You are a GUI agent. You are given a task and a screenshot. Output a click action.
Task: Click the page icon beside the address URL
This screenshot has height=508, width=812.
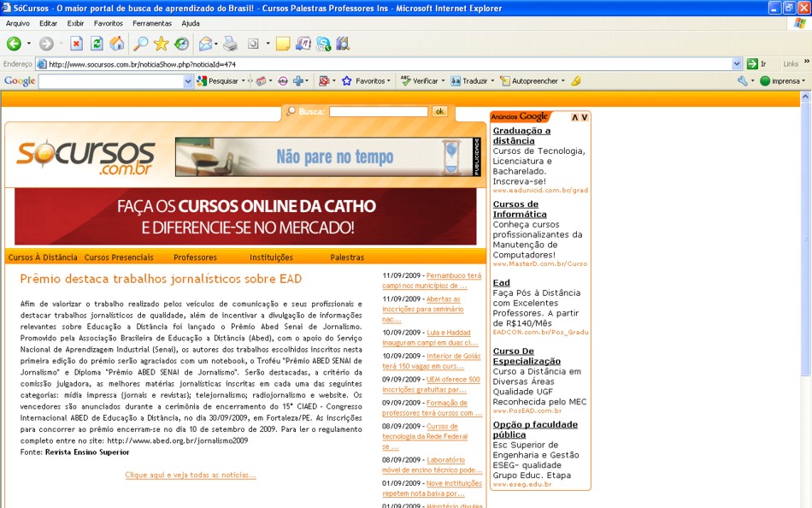41,64
